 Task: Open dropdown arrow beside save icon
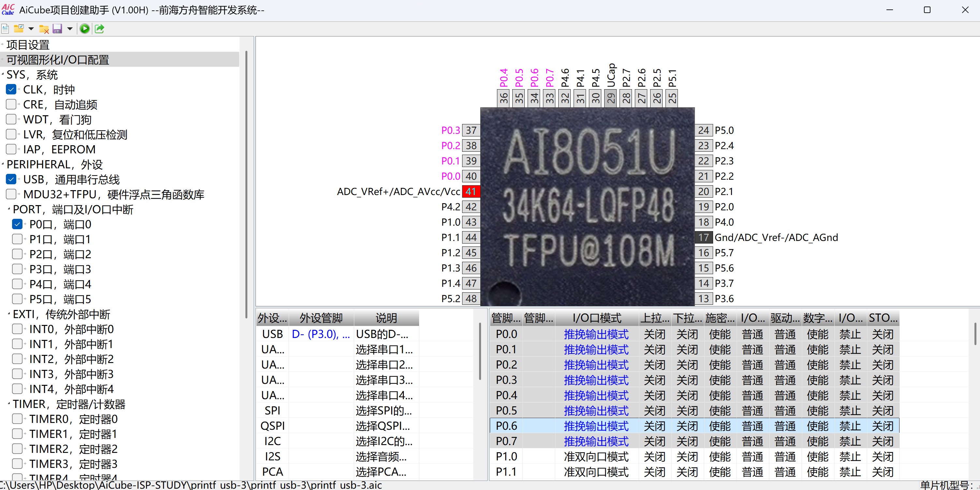click(x=70, y=29)
